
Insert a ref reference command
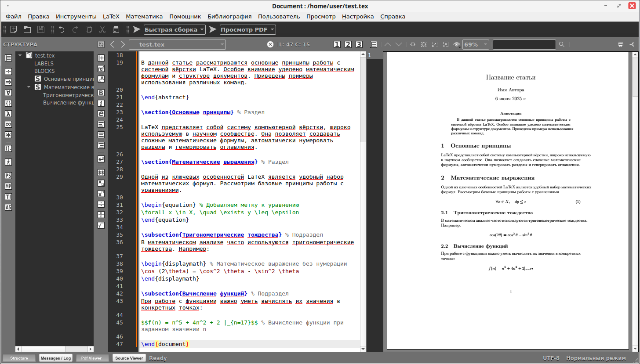point(101,68)
